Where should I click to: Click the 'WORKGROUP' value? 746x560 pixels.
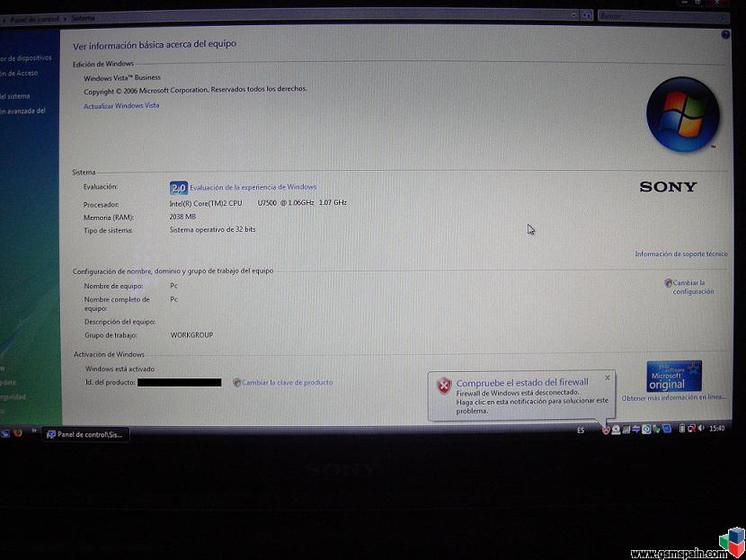191,335
